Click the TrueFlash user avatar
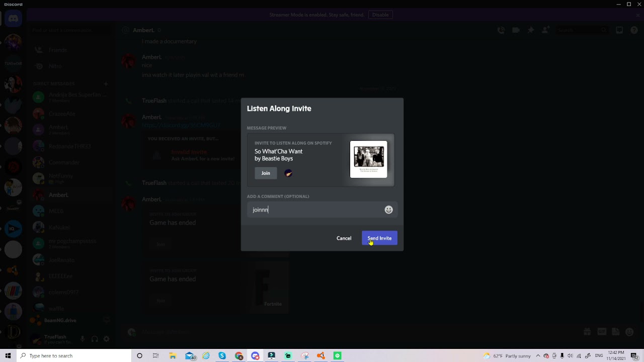This screenshot has width=644, height=362. (x=36, y=339)
